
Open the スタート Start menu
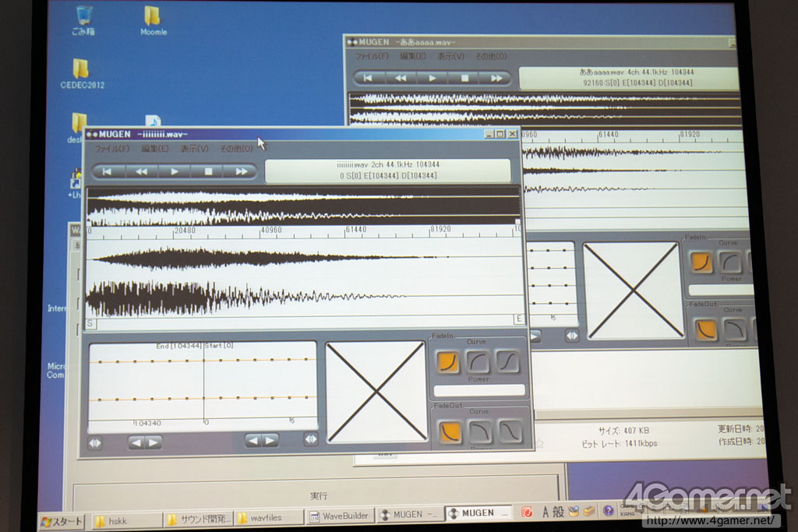[x=62, y=521]
